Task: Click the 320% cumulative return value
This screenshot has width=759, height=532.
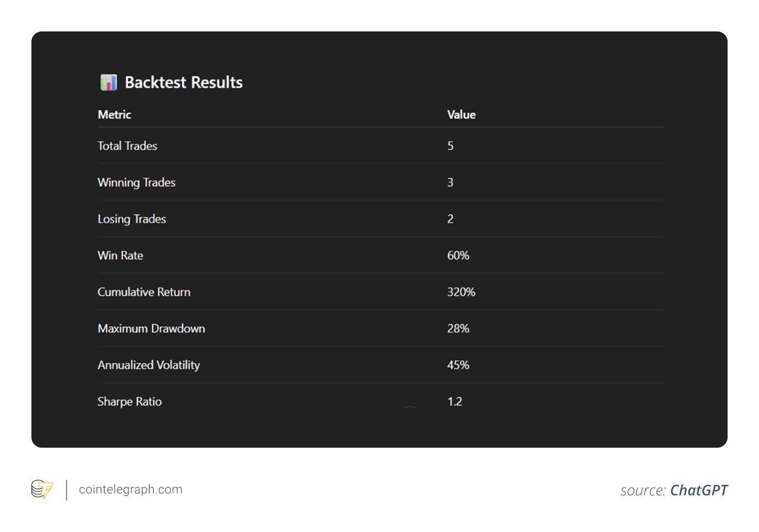Action: pyautogui.click(x=461, y=292)
